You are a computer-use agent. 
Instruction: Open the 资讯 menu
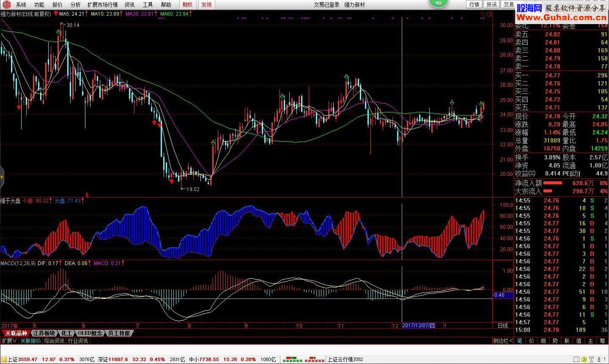129,5
